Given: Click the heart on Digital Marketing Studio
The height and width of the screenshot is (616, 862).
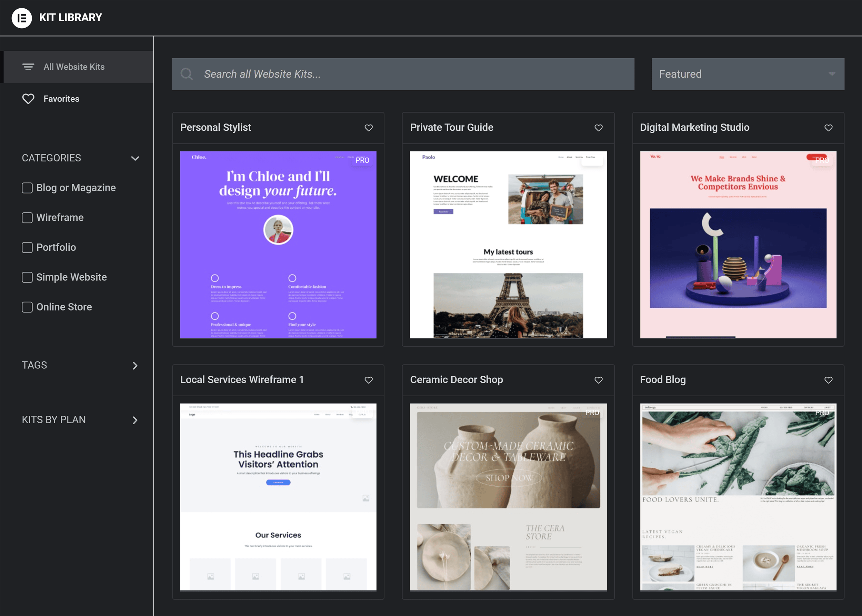Looking at the screenshot, I should click(828, 128).
